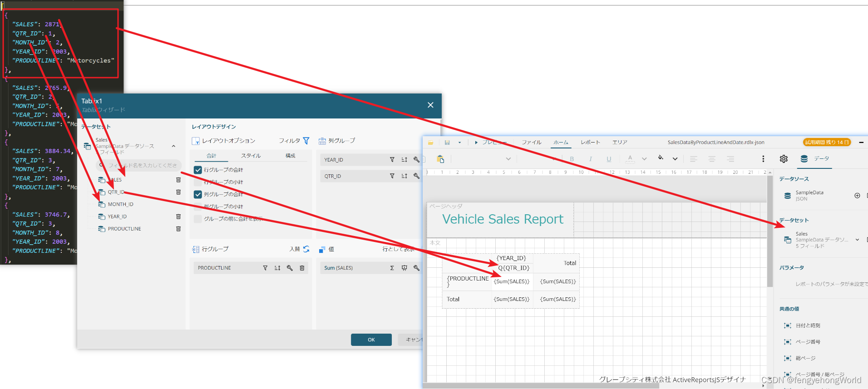
Task: Open the fill color dropdown arrow
Action: [x=675, y=159]
